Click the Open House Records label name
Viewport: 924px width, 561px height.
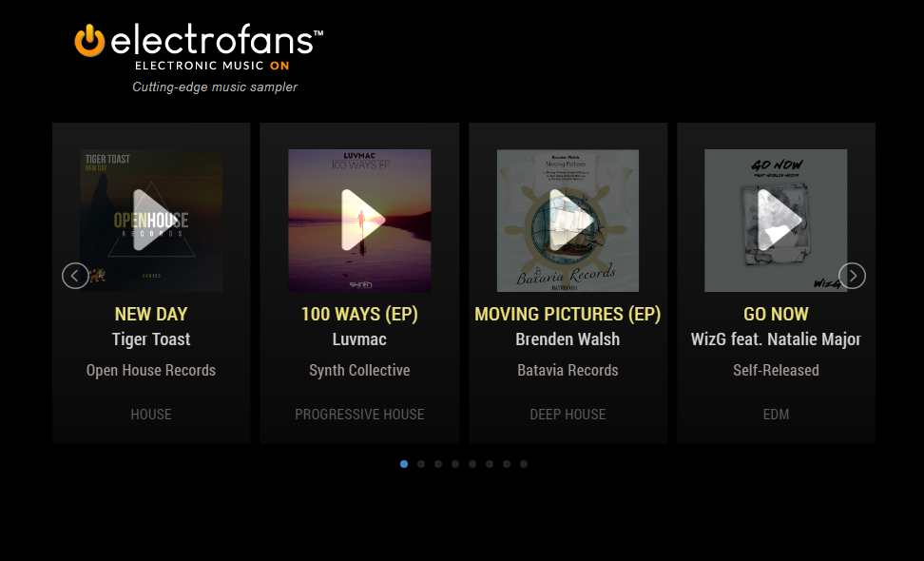[151, 370]
